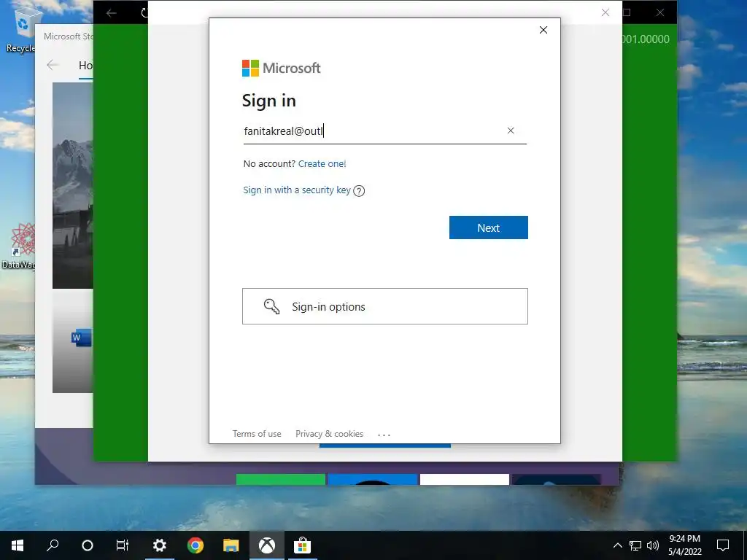Show hidden system tray icons
Image resolution: width=747 pixels, height=560 pixels.
tap(617, 545)
